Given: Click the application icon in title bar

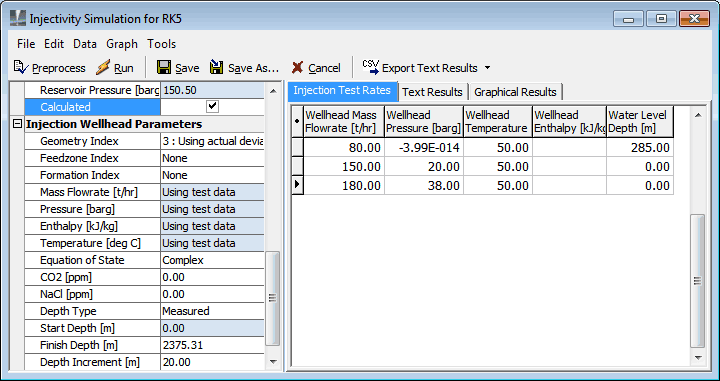Looking at the screenshot, I should 18,18.
